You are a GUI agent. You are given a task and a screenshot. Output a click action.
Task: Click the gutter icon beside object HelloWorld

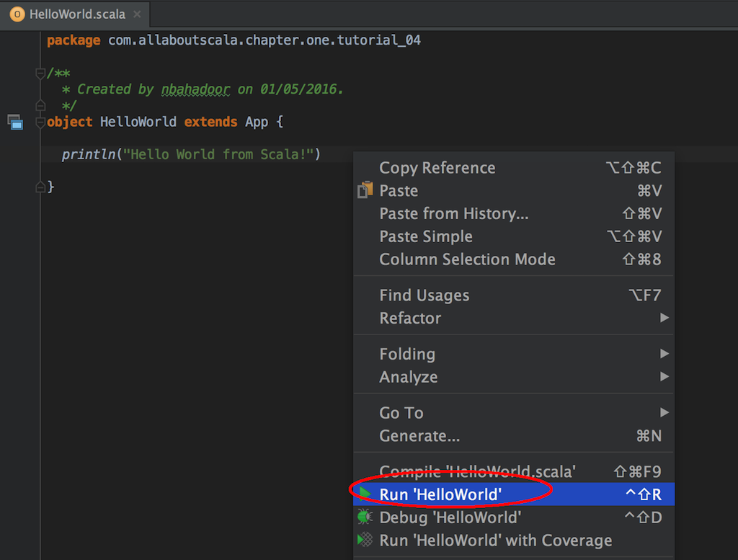(x=15, y=123)
